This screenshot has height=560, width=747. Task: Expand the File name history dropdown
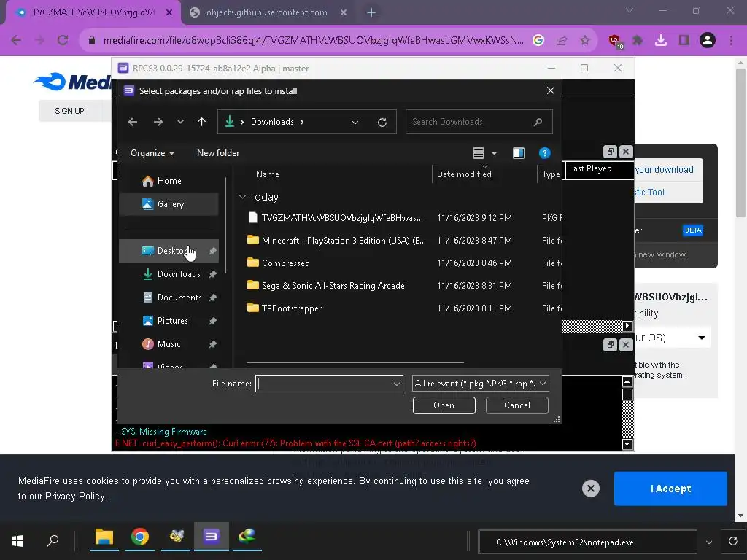[x=396, y=384]
